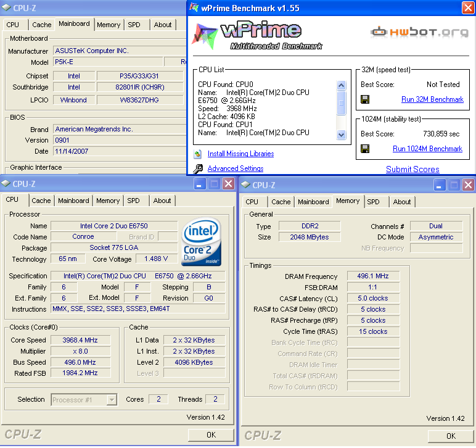476x448 pixels.
Task: Click the Advanced Settings wrench icon
Action: click(x=198, y=168)
